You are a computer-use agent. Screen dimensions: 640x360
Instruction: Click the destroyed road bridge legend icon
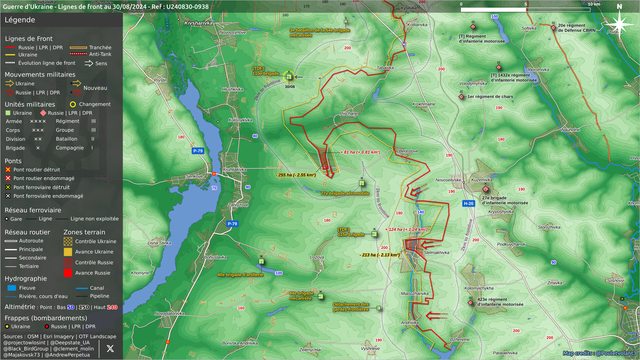pyautogui.click(x=8, y=169)
